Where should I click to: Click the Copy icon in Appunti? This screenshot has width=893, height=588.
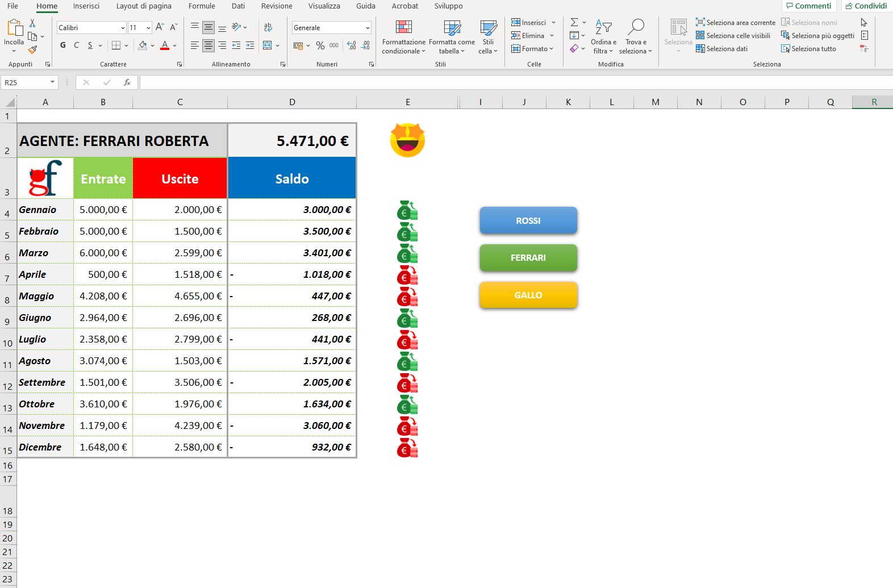[32, 36]
